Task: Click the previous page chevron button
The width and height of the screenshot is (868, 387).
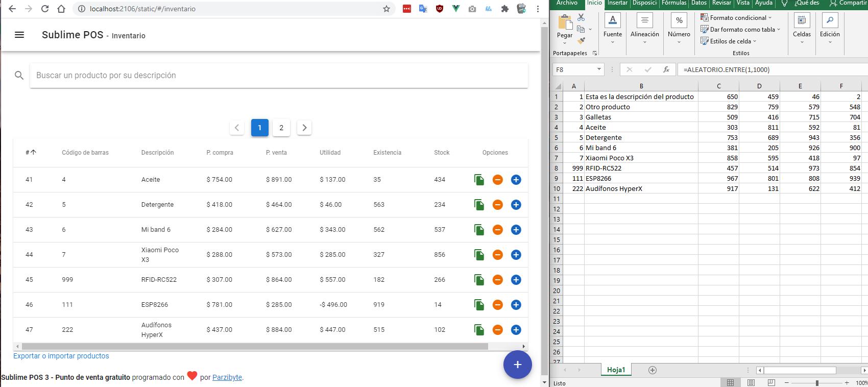Action: point(237,128)
